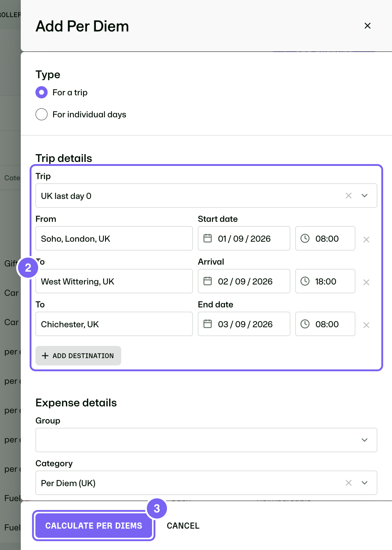Viewport: 392px width, 550px height.
Task: Click the clock icon for Start time 08:00
Action: click(x=305, y=238)
